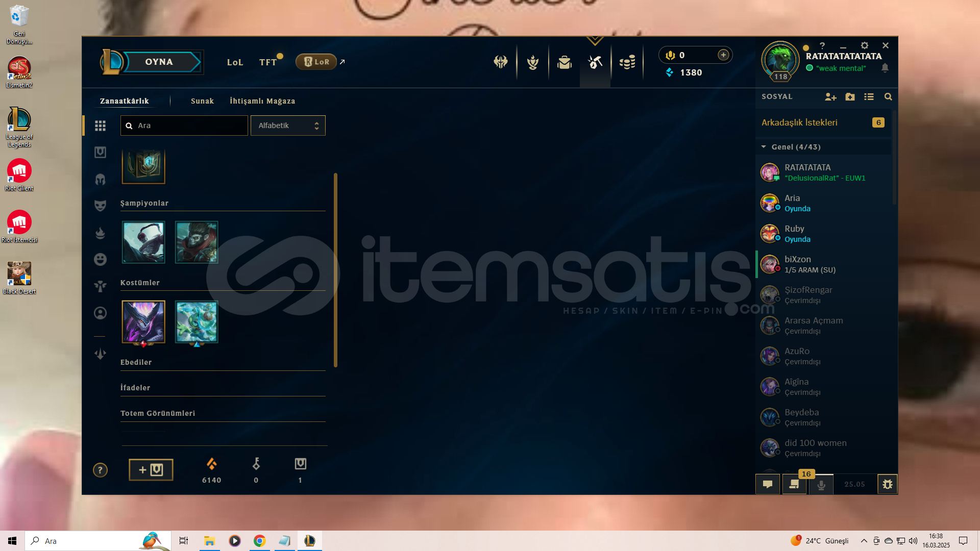This screenshot has width=980, height=551.
Task: Open Chrome from the taskbar
Action: point(260,541)
